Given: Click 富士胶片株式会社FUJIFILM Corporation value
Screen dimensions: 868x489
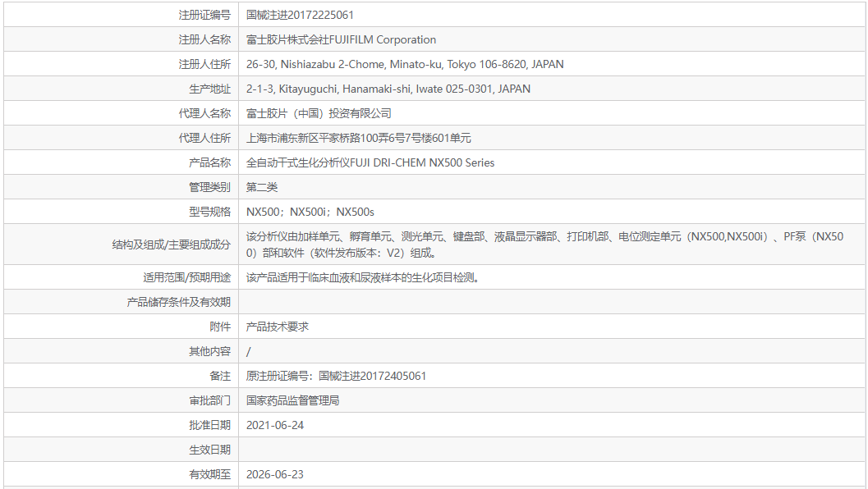Looking at the screenshot, I should 341,40.
